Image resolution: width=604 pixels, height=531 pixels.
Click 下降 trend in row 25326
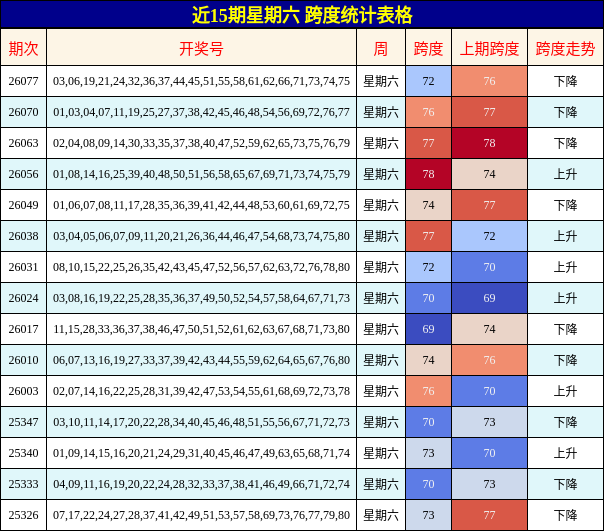pyautogui.click(x=565, y=515)
